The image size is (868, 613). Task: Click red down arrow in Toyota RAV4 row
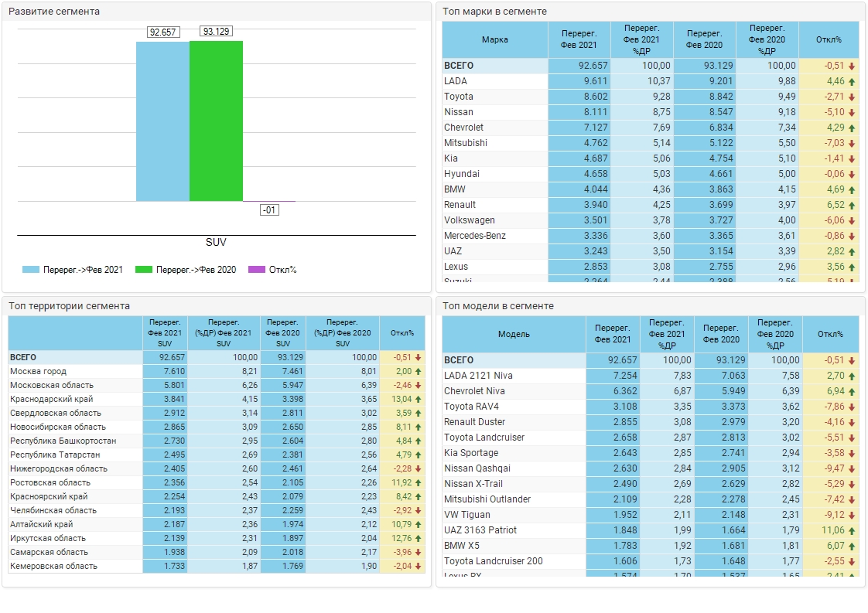pos(852,407)
